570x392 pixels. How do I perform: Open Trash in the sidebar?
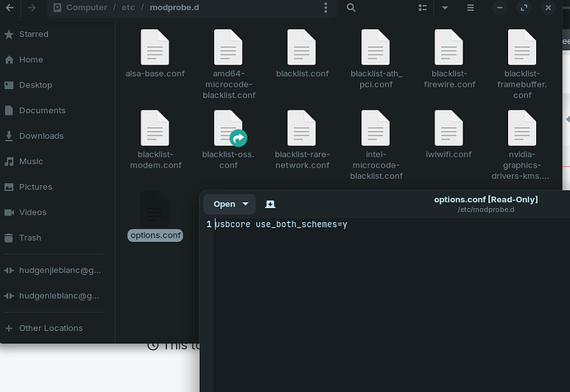pyautogui.click(x=56, y=238)
